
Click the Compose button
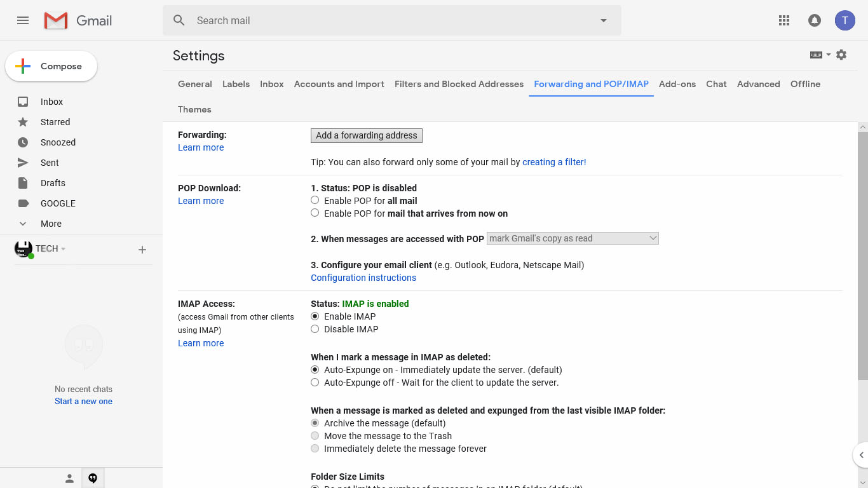(x=51, y=66)
